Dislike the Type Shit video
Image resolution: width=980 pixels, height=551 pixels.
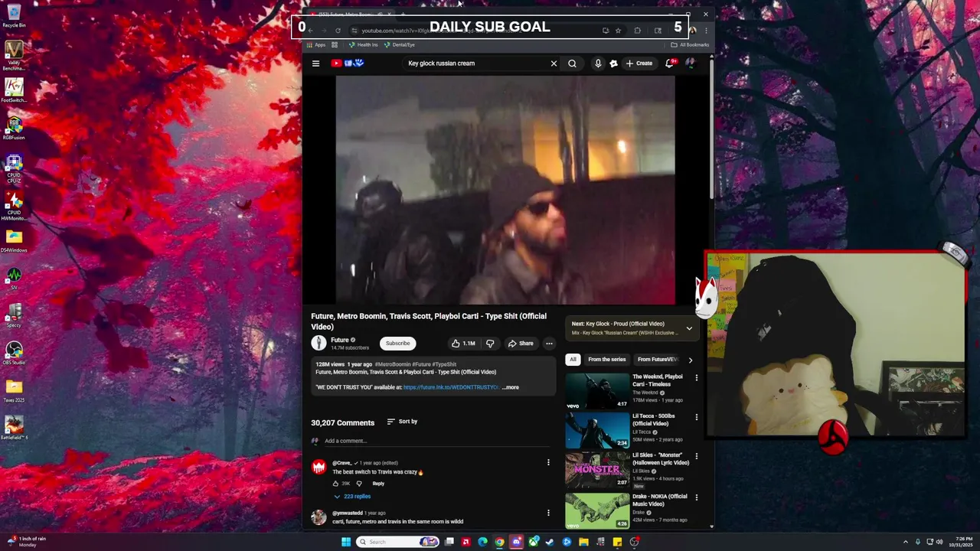pos(490,344)
